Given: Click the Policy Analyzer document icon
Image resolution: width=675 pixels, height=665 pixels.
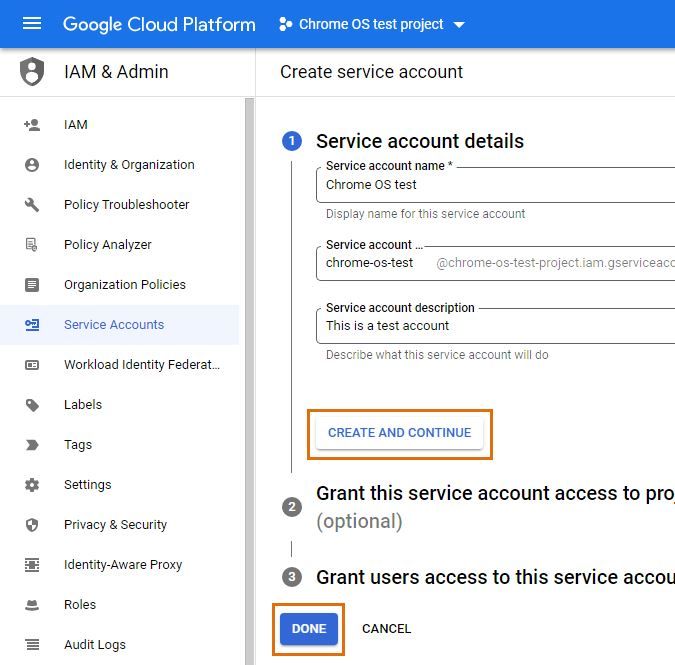Looking at the screenshot, I should pos(32,245).
